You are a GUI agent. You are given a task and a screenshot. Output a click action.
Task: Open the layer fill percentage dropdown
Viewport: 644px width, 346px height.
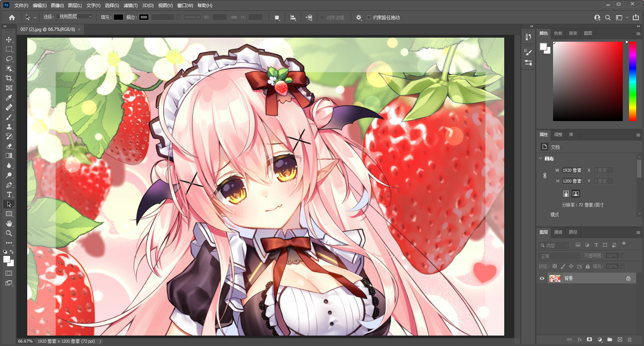click(x=622, y=266)
